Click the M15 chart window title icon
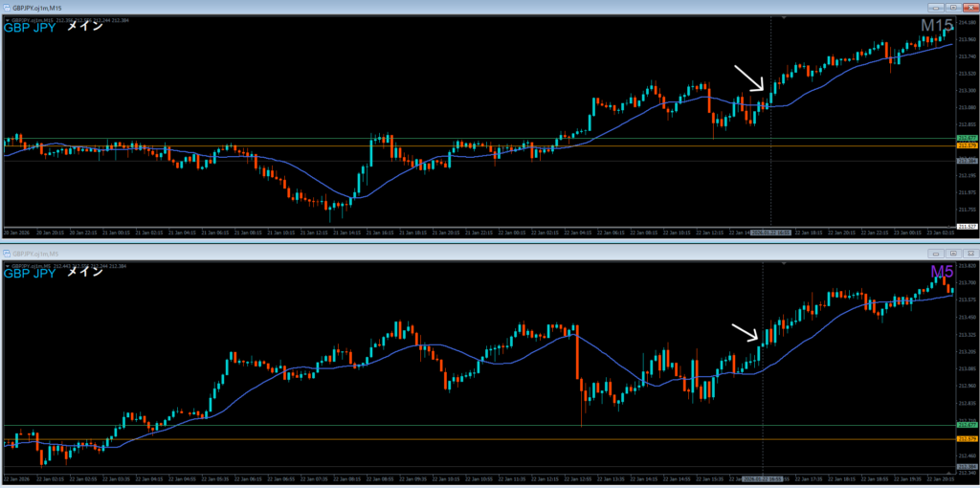980x488 pixels. coord(8,8)
